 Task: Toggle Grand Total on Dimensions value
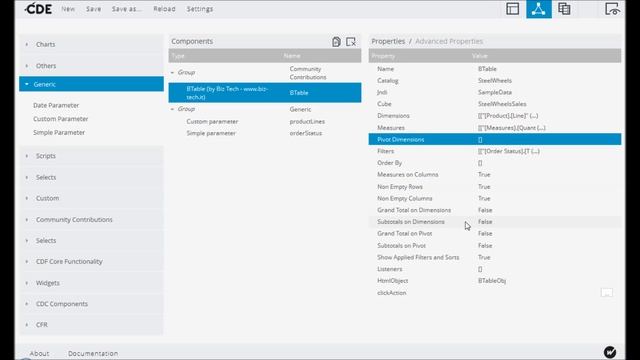point(485,210)
